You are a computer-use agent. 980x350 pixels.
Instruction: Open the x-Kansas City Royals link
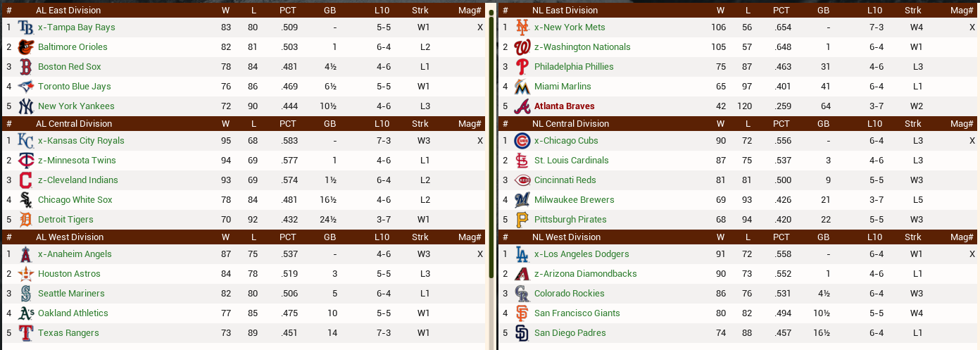[x=81, y=141]
